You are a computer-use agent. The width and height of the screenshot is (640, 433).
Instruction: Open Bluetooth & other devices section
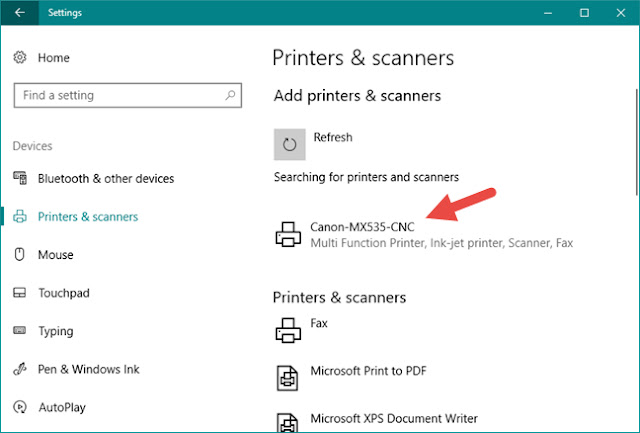pos(106,178)
